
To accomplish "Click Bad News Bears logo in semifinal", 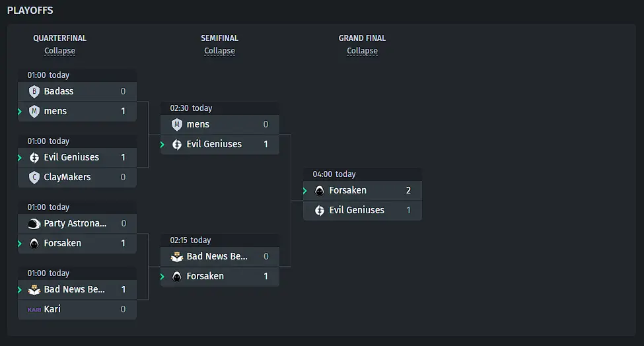I will tap(177, 257).
